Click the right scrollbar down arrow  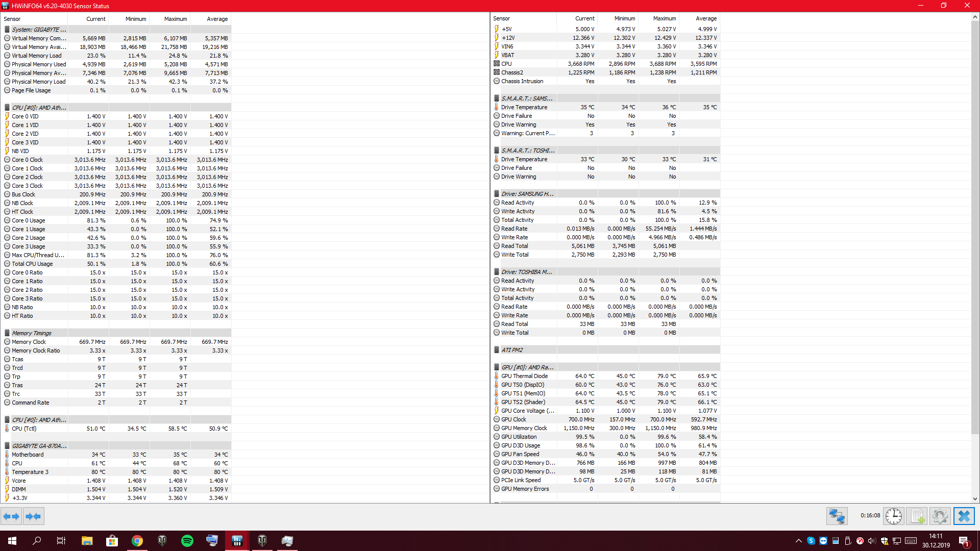[x=975, y=499]
